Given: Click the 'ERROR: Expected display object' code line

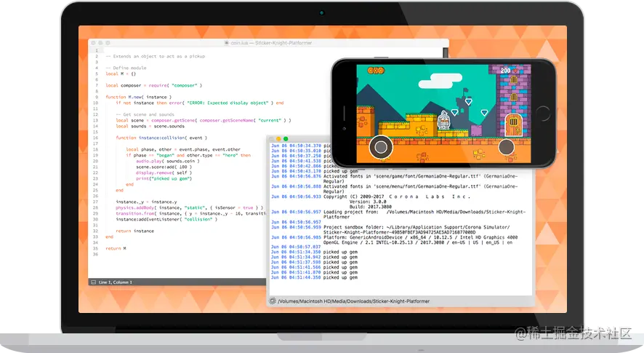Looking at the screenshot, I should [x=200, y=103].
